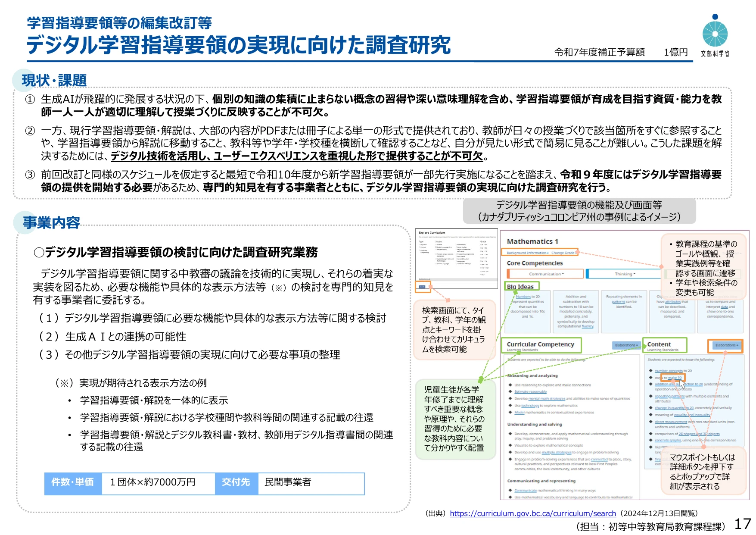Select the Curricular Competency heading
The height and width of the screenshot is (535, 756).
coord(541,344)
